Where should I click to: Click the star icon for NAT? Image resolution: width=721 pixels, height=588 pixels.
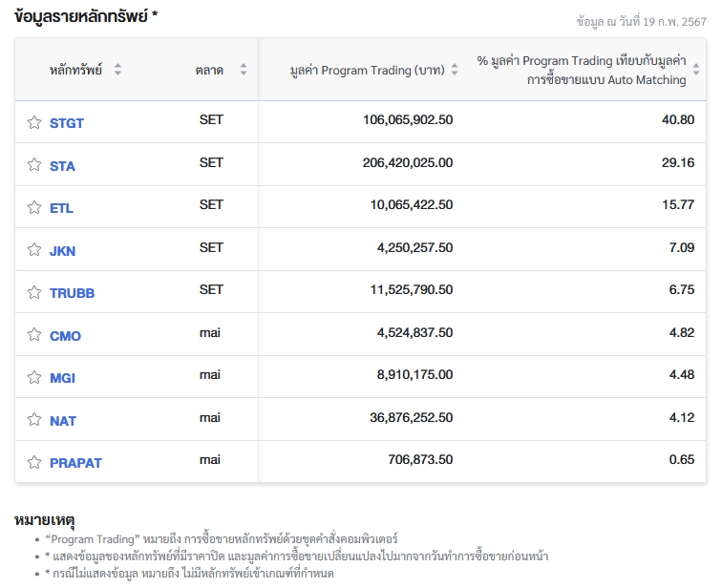pos(34,421)
